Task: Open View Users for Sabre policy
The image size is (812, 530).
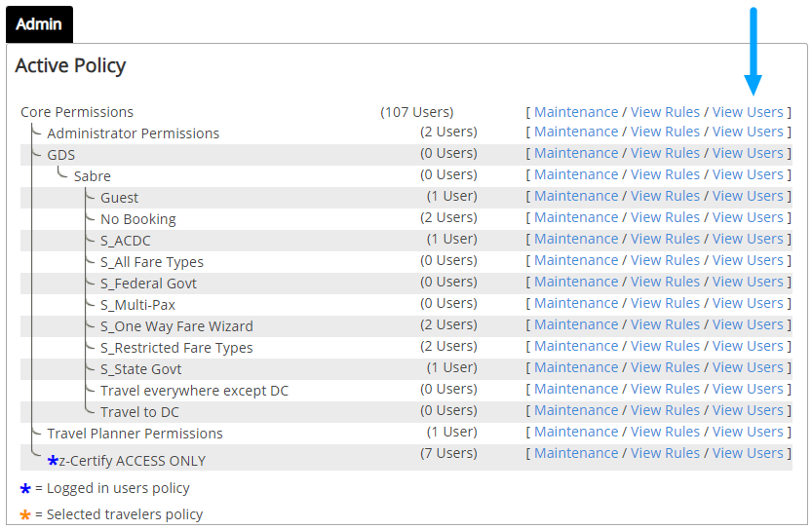Action: point(748,174)
